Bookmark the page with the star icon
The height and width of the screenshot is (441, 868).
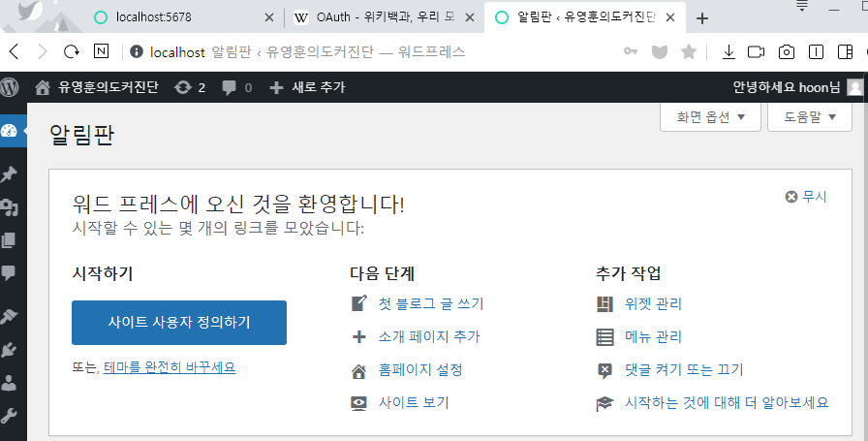689,52
